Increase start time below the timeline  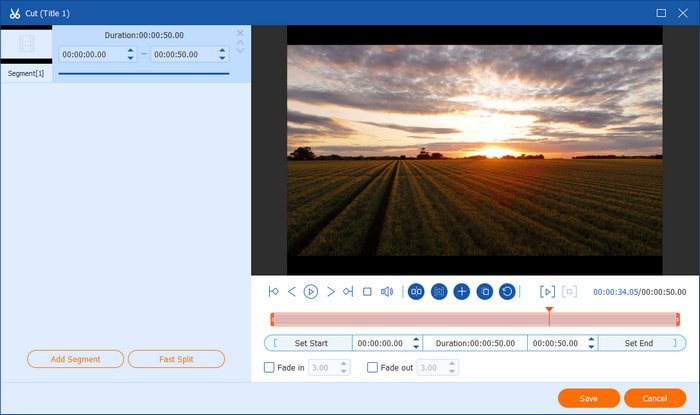[x=417, y=340]
